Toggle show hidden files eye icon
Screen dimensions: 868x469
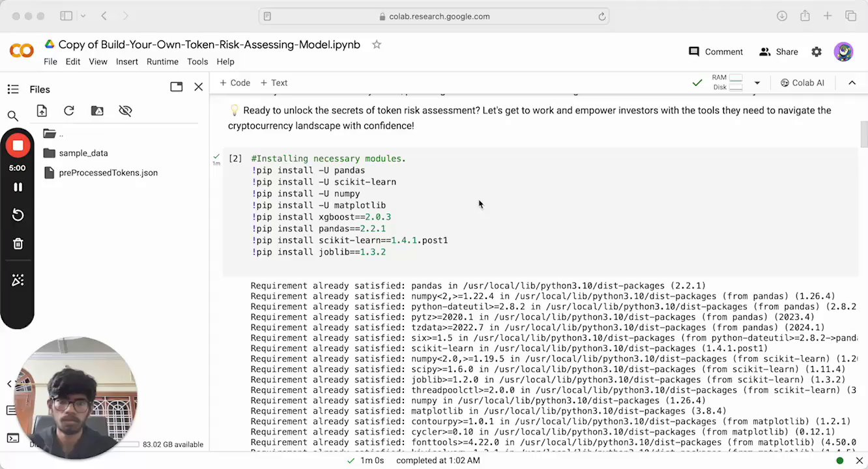pos(125,111)
